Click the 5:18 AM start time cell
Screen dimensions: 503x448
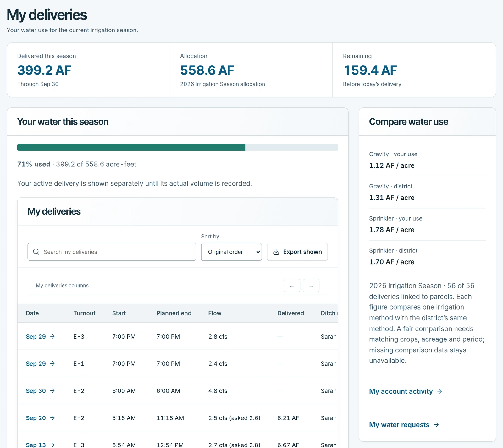(x=124, y=418)
